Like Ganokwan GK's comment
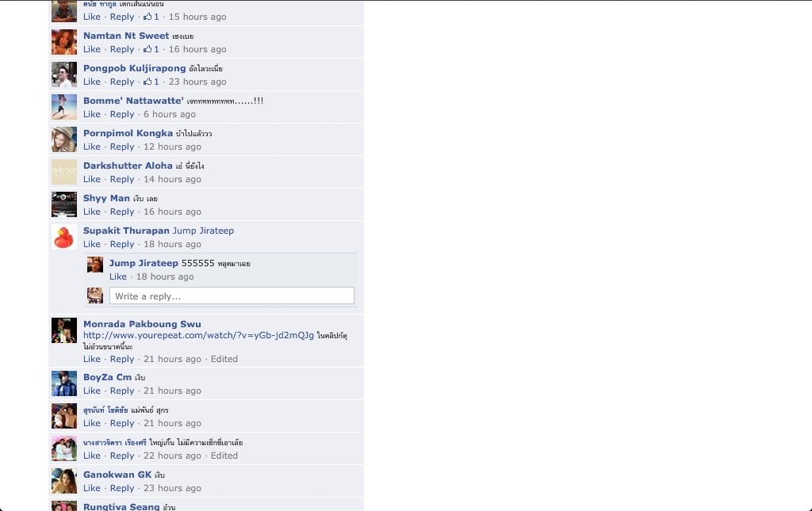812x511 pixels. [92, 488]
